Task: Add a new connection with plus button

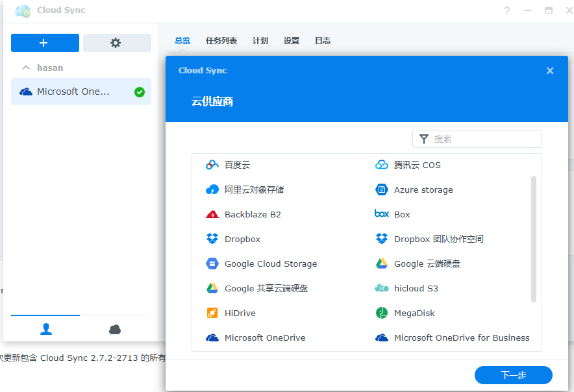Action: click(45, 43)
